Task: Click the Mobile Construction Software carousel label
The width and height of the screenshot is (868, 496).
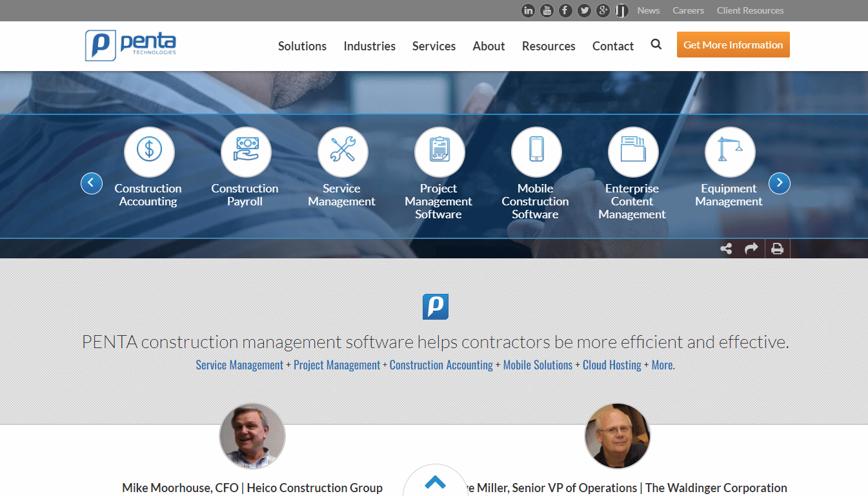Action: pyautogui.click(x=536, y=201)
